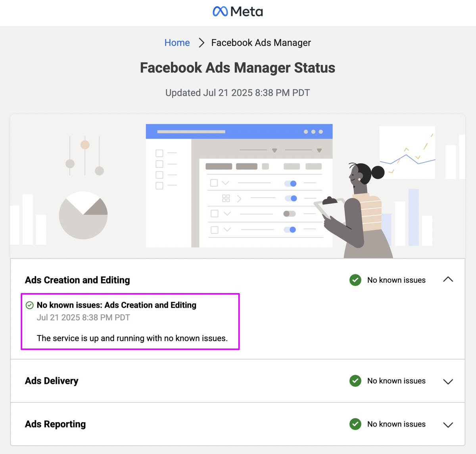
Task: Click 'No known issues: Ads Creation and Editing' title
Action: [x=117, y=305]
